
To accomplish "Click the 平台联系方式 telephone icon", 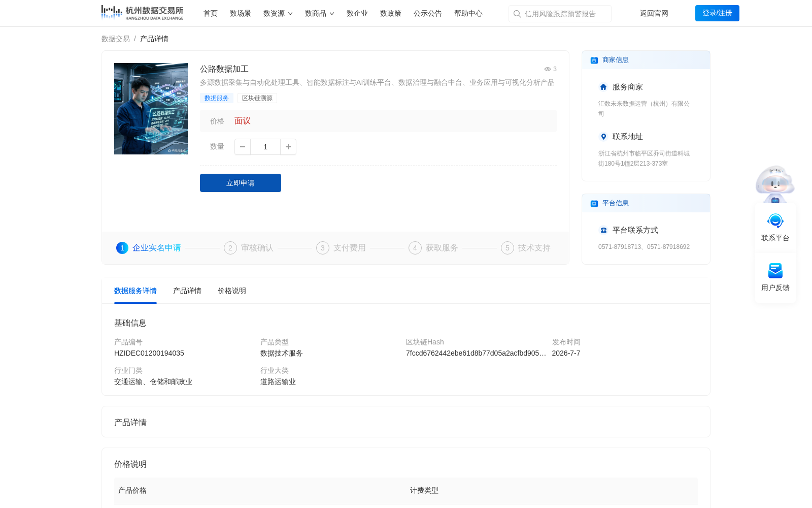I will click(x=603, y=230).
